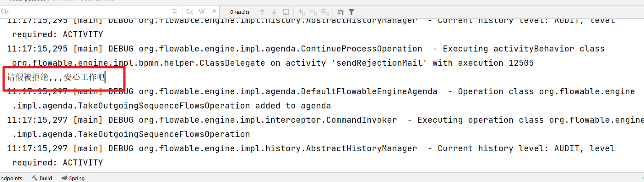Open the multiline search options icon
The image size is (644, 182).
[340, 12]
